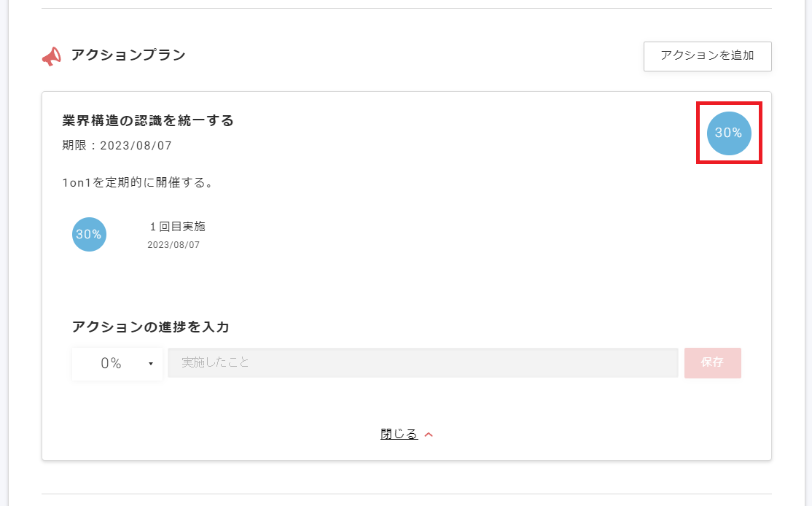The image size is (812, 506).
Task: Select the action title 業界構造の認識を統一する
Action: (x=147, y=120)
